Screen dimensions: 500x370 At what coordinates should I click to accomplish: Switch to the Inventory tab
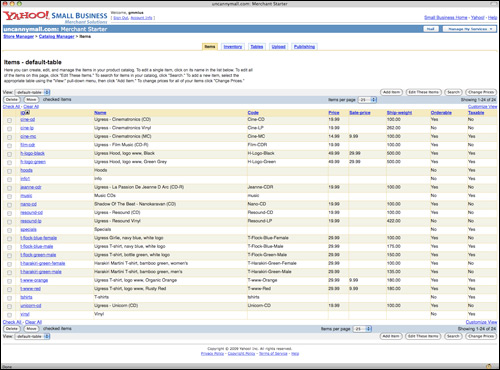233,47
